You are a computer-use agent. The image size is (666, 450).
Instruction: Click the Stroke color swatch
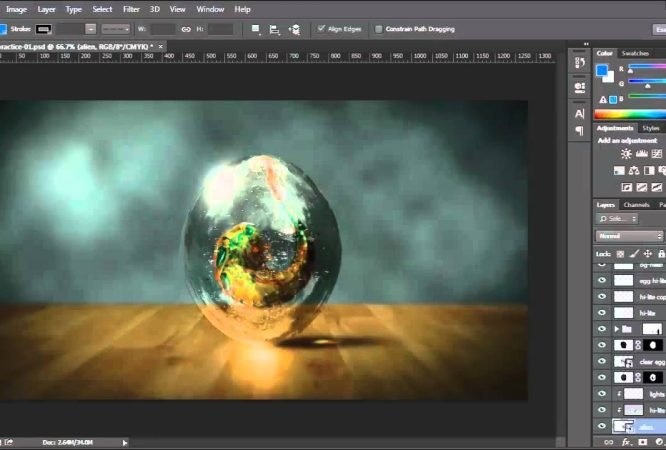tap(43, 29)
